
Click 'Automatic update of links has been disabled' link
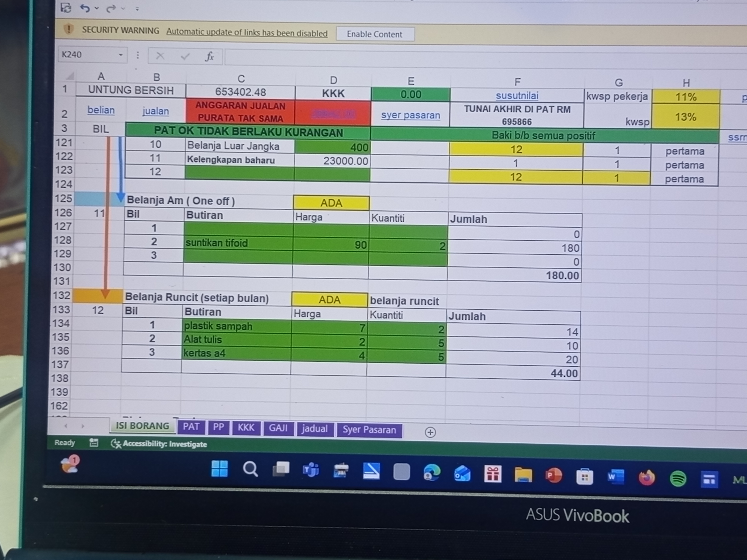pyautogui.click(x=247, y=33)
